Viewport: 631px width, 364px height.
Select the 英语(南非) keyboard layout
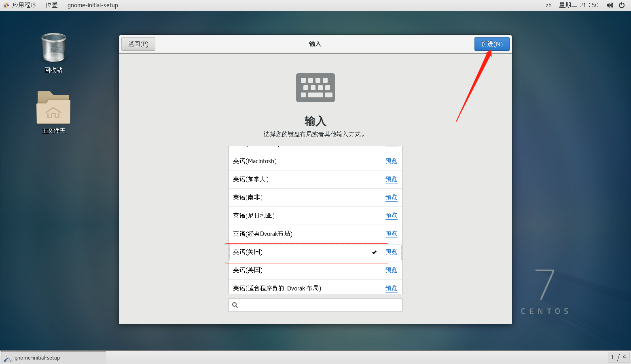click(315, 198)
